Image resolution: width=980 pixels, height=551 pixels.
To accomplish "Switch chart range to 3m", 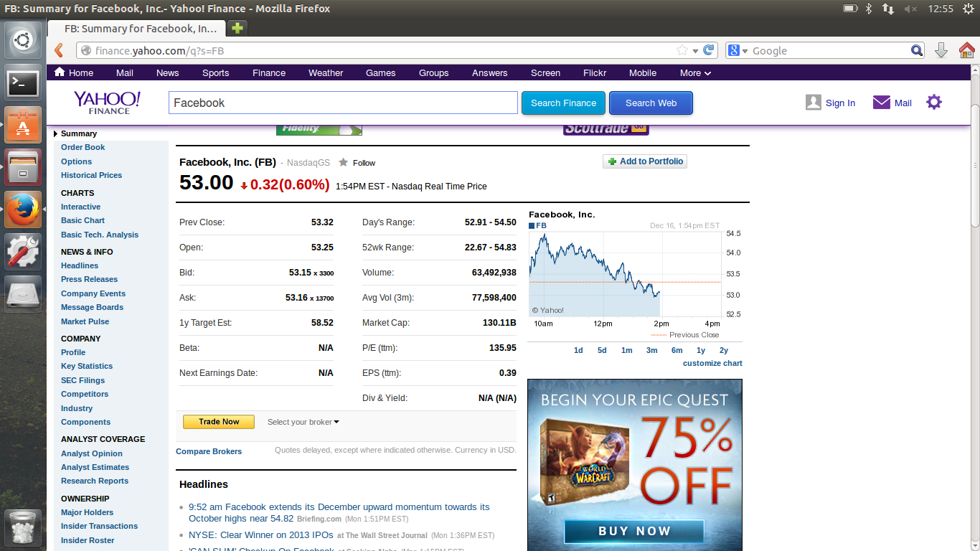I will [651, 350].
